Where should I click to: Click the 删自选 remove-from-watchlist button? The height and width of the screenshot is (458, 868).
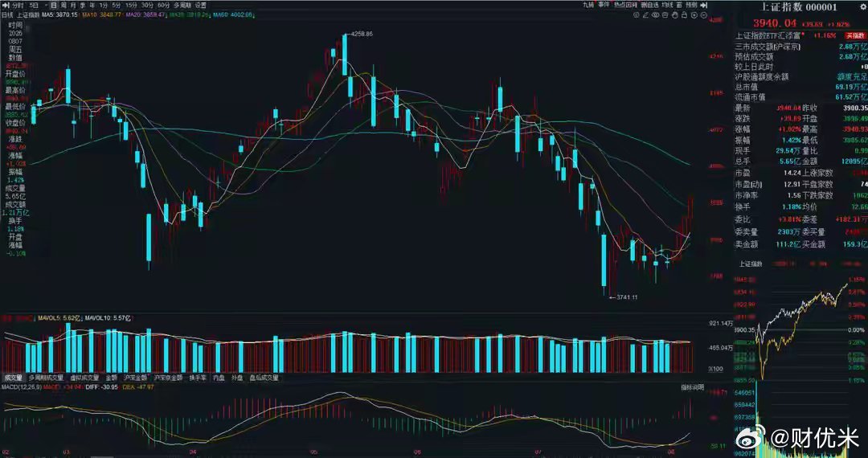(650, 5)
